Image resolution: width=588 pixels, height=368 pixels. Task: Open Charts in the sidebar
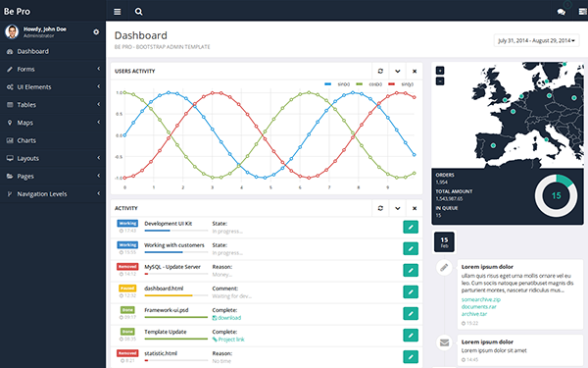click(x=53, y=140)
